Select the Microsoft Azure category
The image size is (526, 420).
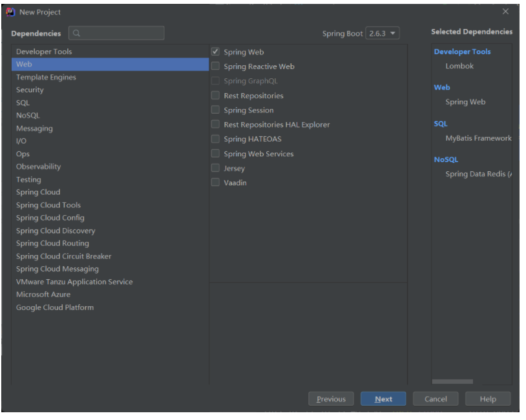coord(43,295)
